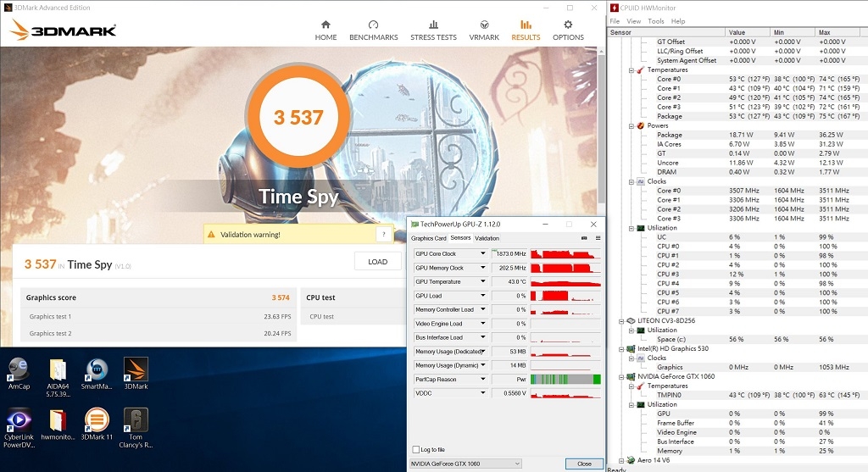Open the 3DMark 11 desktop shortcut
The height and width of the screenshot is (472, 868).
(x=97, y=425)
